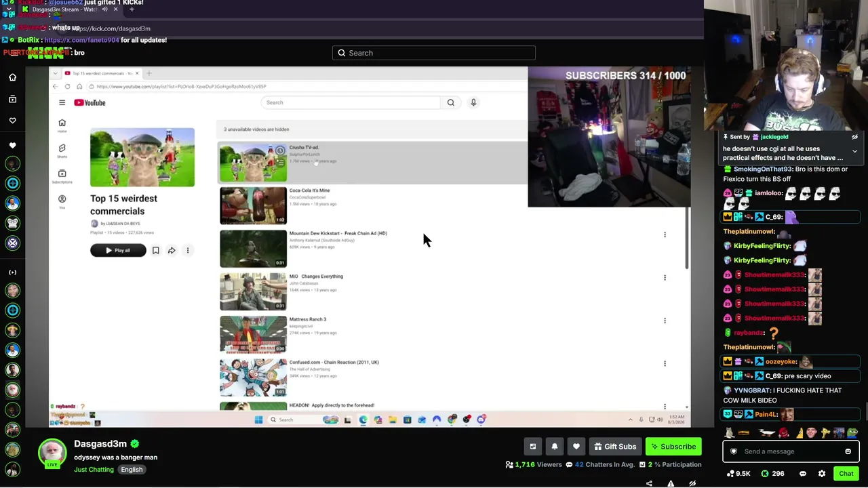The image size is (868, 488).
Task: Open the Windows Start button in taskbar
Action: pyautogui.click(x=258, y=420)
